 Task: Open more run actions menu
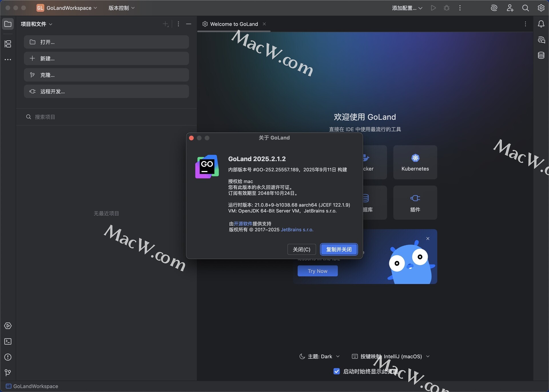point(460,8)
